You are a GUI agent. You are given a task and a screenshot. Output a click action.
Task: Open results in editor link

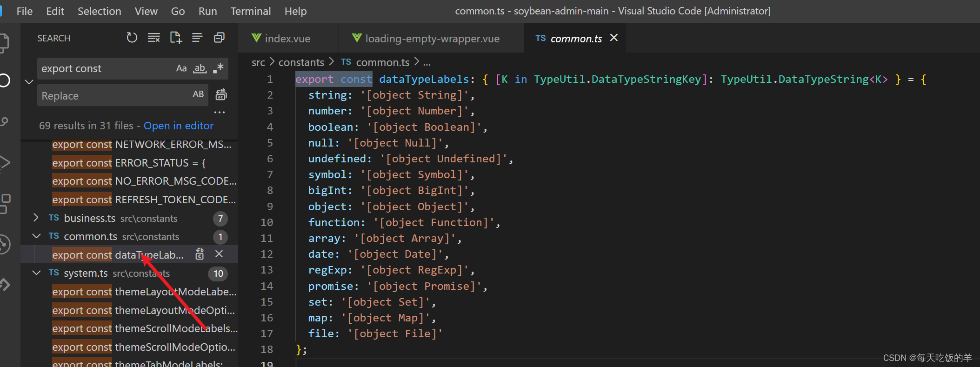(x=179, y=126)
